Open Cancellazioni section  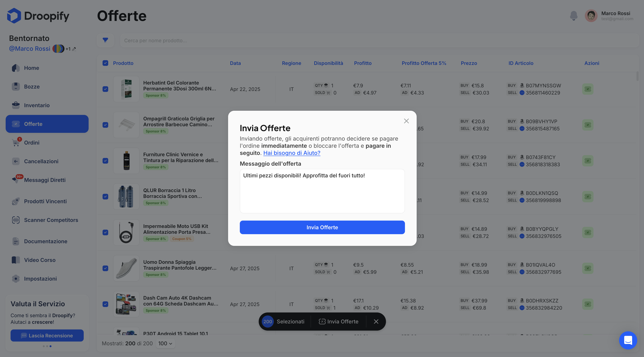point(47,161)
